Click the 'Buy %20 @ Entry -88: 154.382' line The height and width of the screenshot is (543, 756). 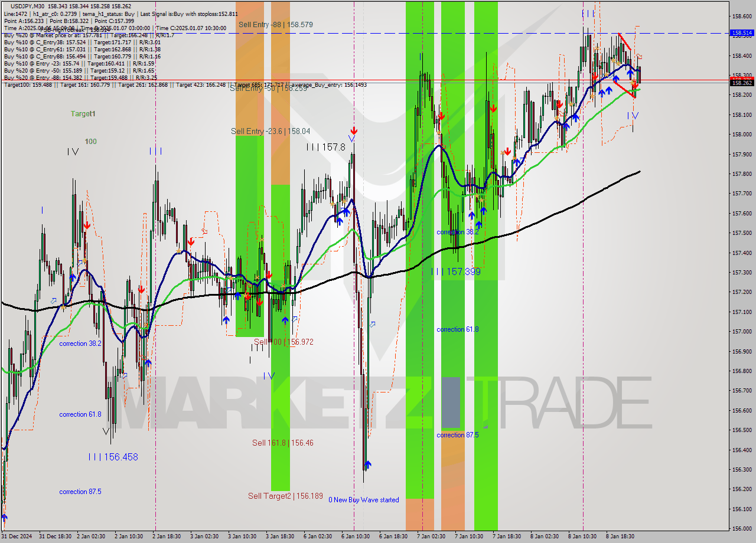80,77
